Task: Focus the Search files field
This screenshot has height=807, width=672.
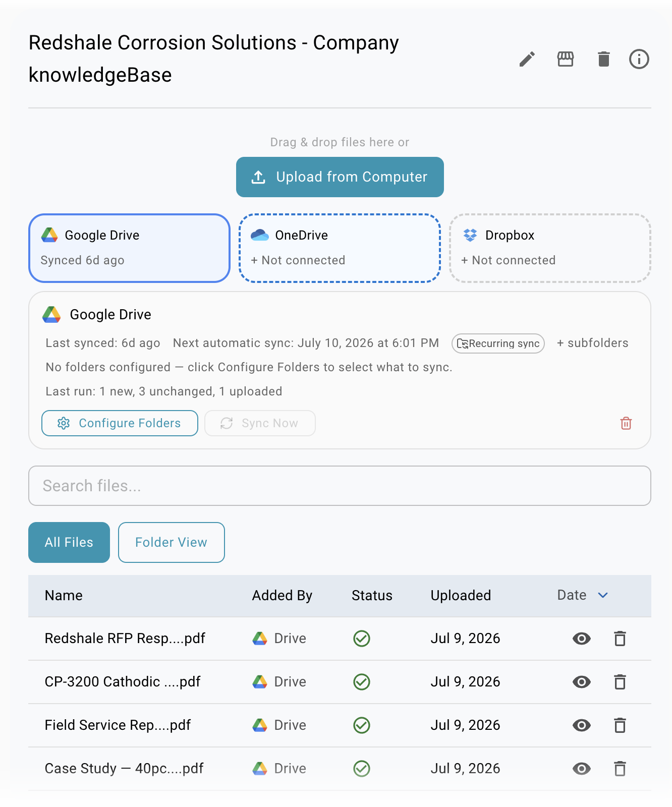Action: pyautogui.click(x=340, y=486)
